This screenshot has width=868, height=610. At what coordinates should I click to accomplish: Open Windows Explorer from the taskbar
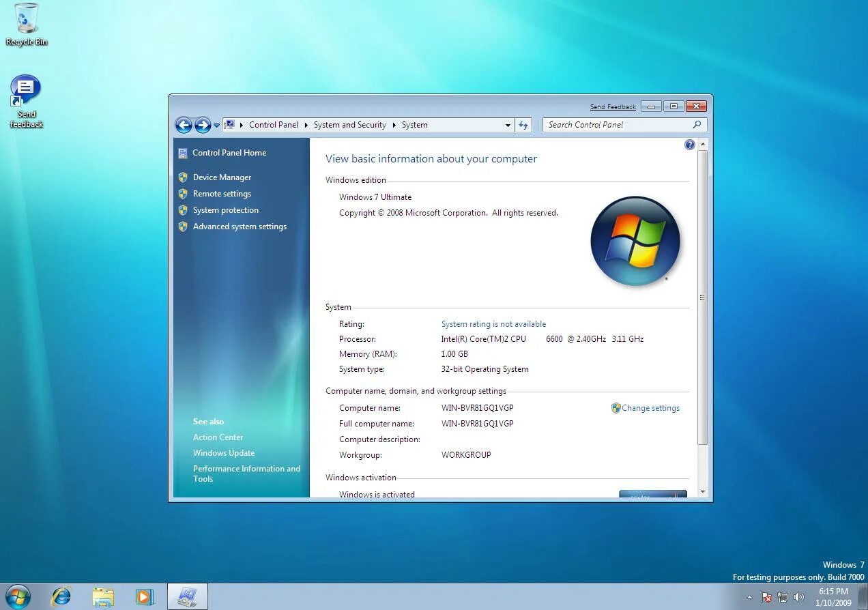pos(102,596)
